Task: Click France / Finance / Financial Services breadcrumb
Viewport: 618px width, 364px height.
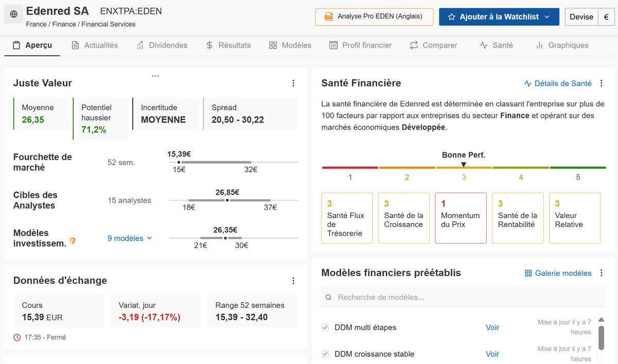Action: tap(81, 24)
